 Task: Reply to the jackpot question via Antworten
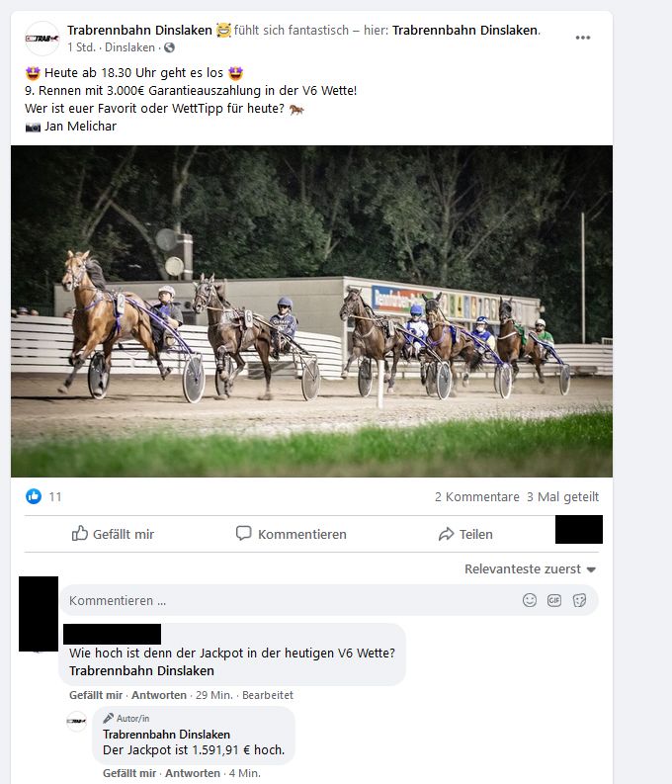tap(159, 695)
